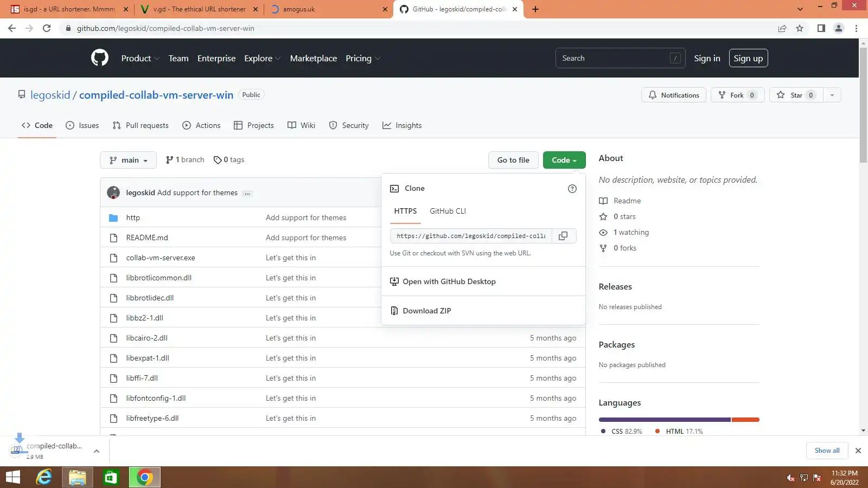The height and width of the screenshot is (488, 868).
Task: Open File Explorer from taskbar
Action: click(x=78, y=477)
